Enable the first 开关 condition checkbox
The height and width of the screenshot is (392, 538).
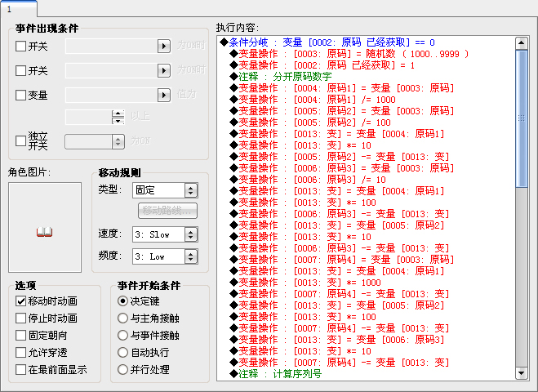[21, 47]
